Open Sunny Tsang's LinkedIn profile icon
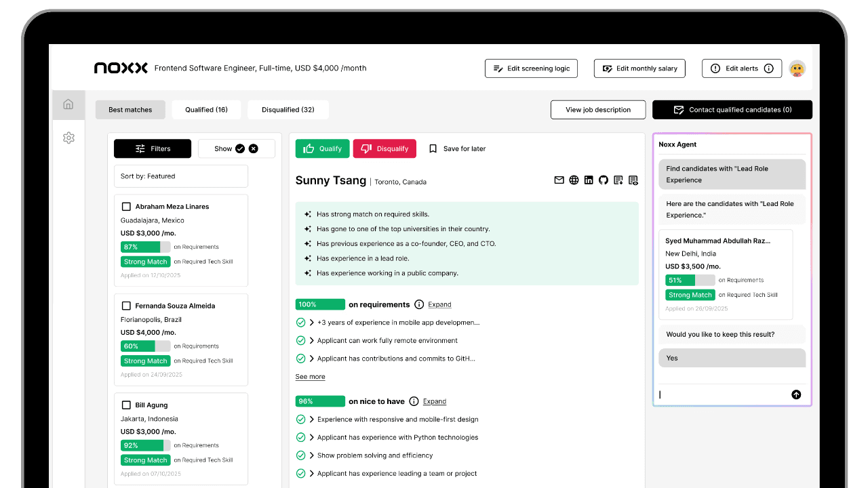This screenshot has width=868, height=488. click(589, 180)
